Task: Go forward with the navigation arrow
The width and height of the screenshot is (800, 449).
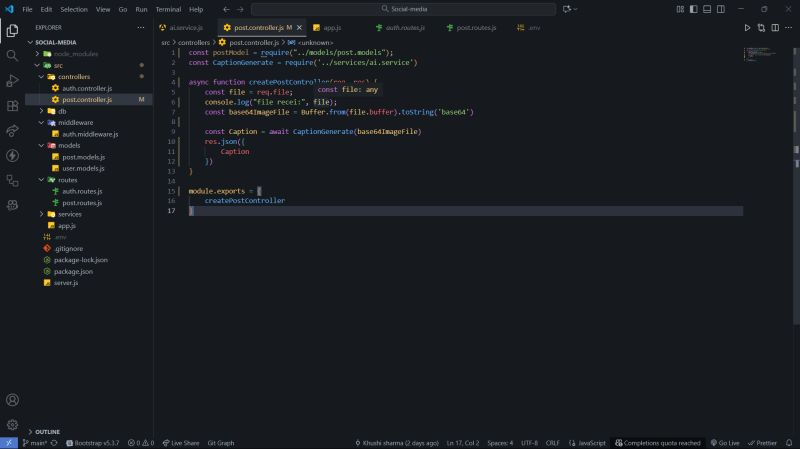Action: tap(240, 9)
